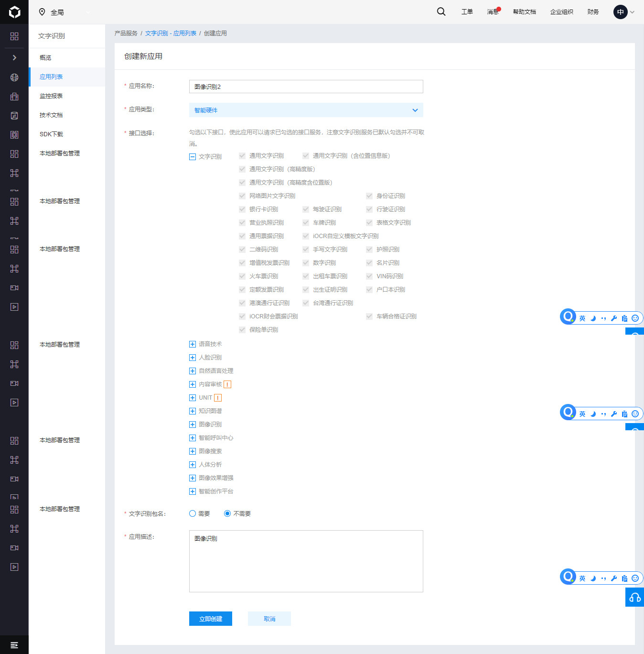Click the 取消 button
This screenshot has height=654, width=644.
tap(269, 619)
